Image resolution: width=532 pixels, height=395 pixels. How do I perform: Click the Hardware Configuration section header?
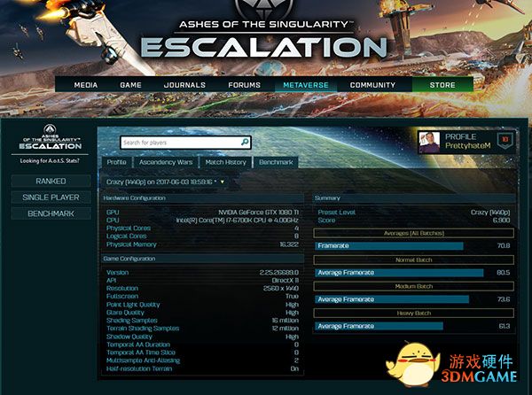(x=202, y=197)
